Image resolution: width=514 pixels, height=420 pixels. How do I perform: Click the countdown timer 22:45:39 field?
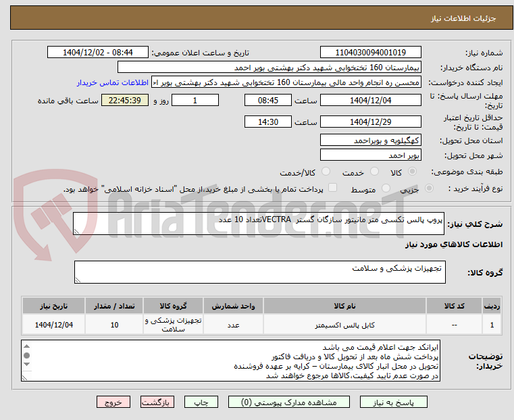125,100
